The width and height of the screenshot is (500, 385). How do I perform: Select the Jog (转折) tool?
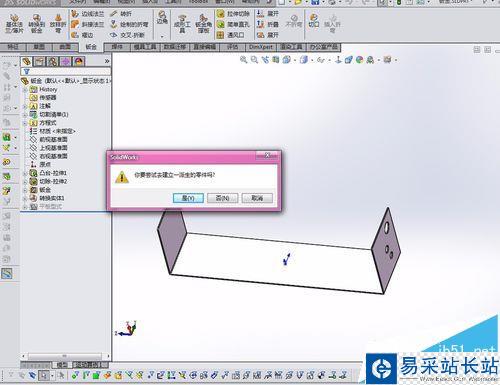pos(121,14)
